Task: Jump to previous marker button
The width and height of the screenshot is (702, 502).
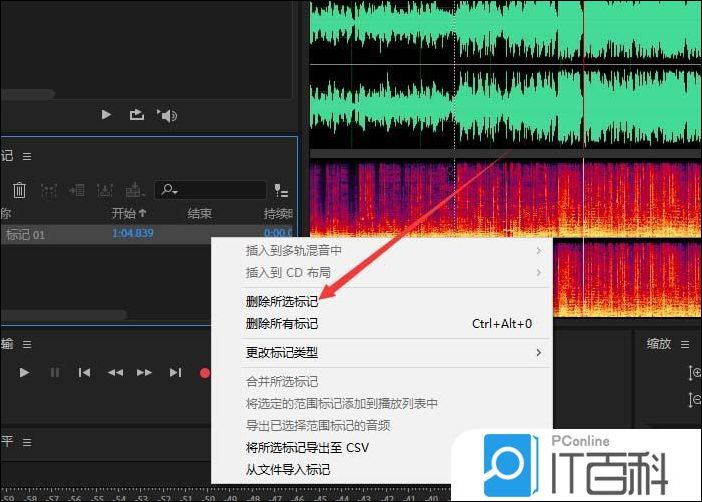Action: (x=84, y=372)
